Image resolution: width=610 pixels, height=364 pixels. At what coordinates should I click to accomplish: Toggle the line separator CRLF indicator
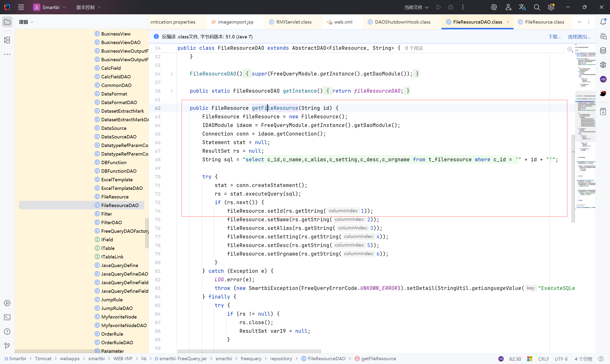click(544, 359)
